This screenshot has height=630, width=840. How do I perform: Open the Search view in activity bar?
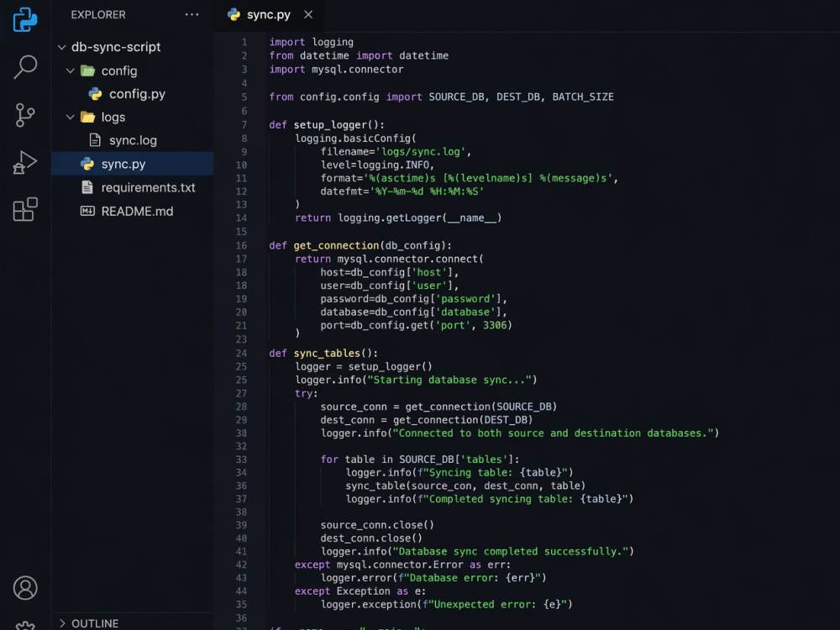[24, 67]
